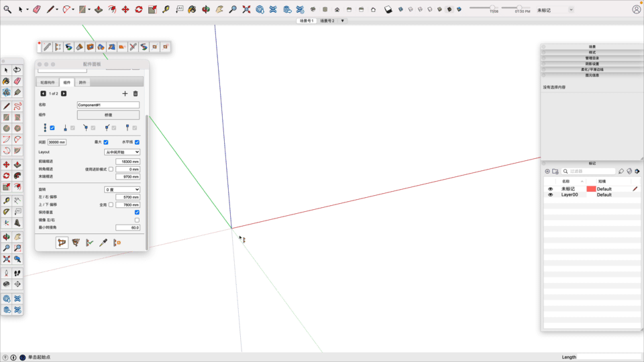This screenshot has height=362, width=644.
Task: Switch to the 场景号 2 scene tab
Action: pos(327,21)
